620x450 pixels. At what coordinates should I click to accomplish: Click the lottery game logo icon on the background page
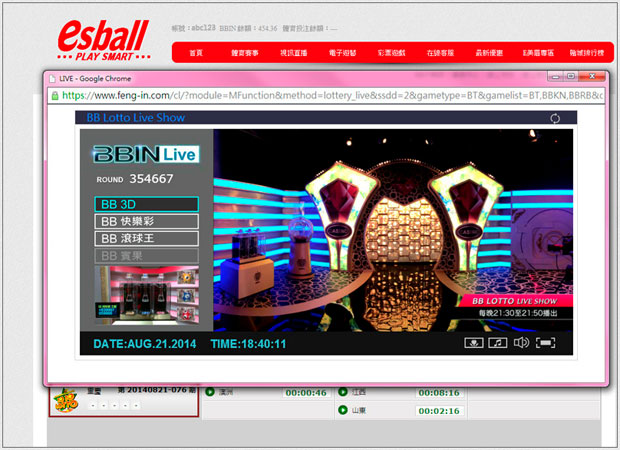[66, 401]
